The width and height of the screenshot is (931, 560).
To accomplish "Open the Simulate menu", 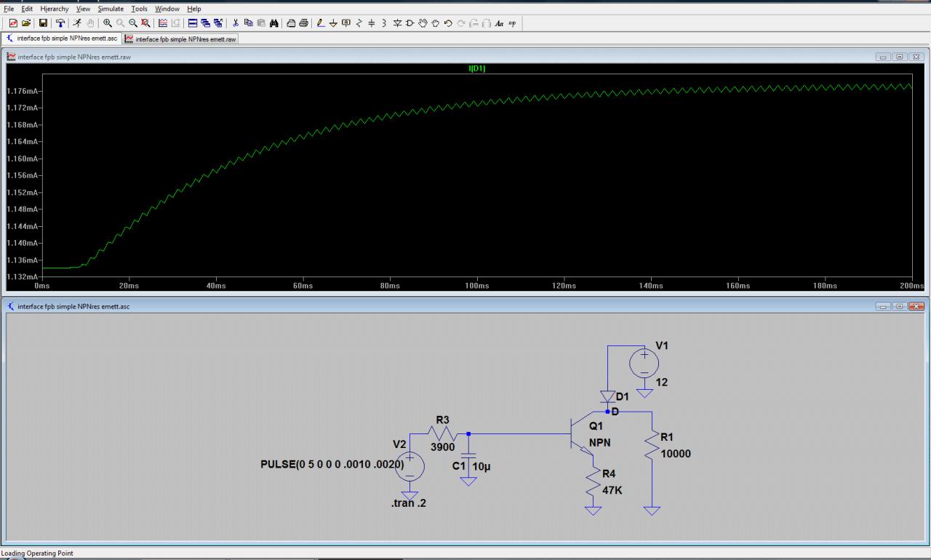I will point(111,9).
